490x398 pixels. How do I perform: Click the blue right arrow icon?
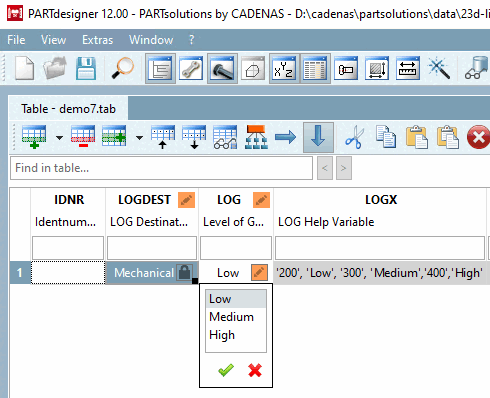[x=286, y=137]
